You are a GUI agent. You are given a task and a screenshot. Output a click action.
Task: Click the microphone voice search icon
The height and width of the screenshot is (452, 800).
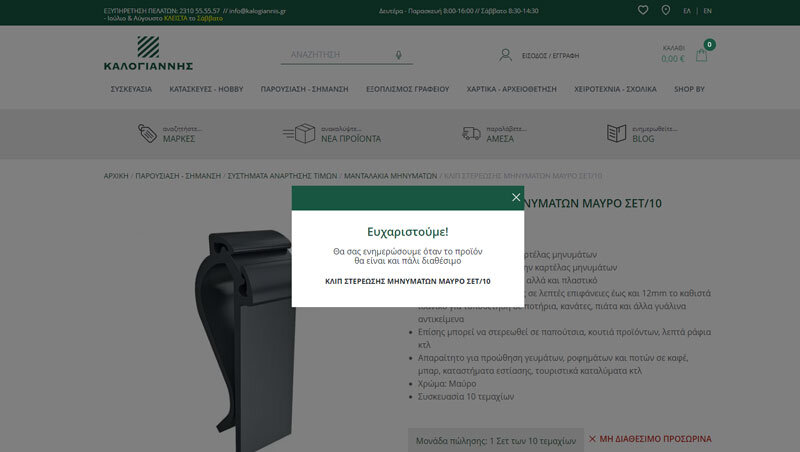point(399,55)
